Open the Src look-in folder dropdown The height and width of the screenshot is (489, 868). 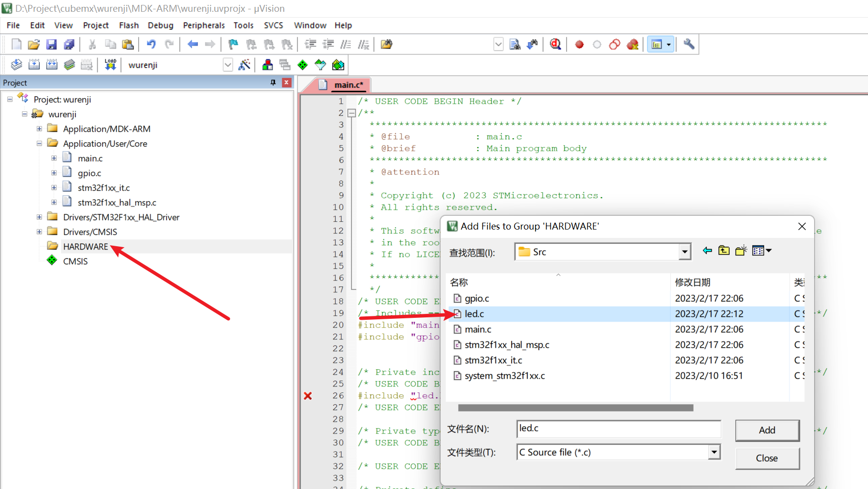[x=685, y=252]
